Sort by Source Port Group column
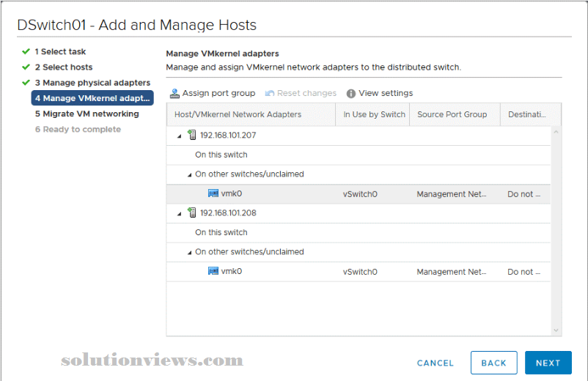This screenshot has height=381, width=588. pos(455,114)
